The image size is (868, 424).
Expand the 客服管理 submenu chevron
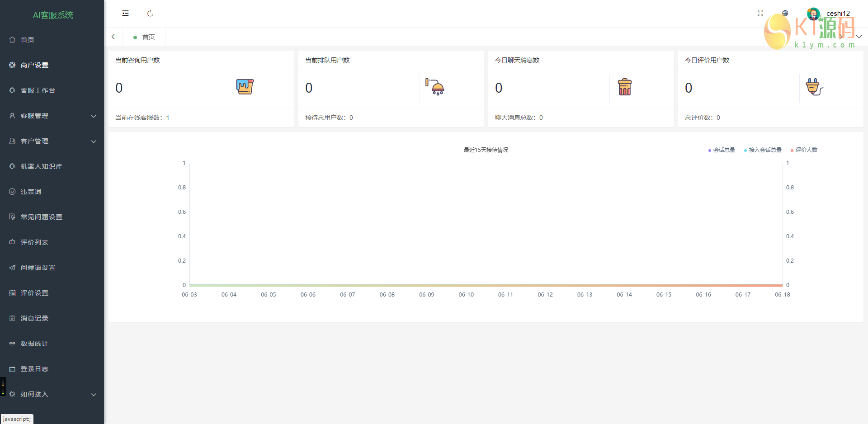[x=94, y=116]
